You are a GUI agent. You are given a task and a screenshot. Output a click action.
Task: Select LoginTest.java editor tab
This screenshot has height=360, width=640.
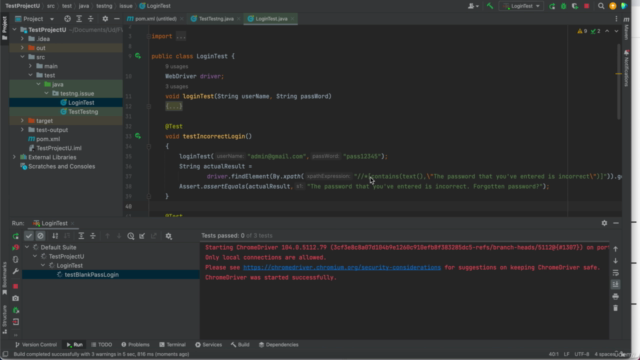pos(271,19)
